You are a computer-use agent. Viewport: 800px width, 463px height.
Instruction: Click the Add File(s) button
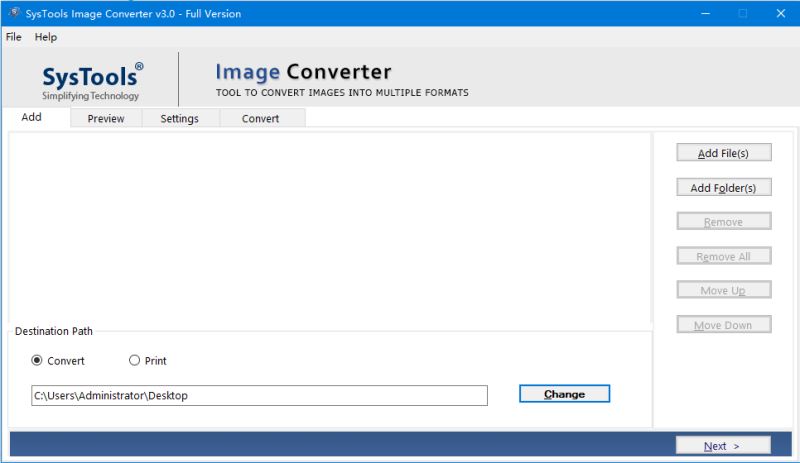[x=723, y=153]
